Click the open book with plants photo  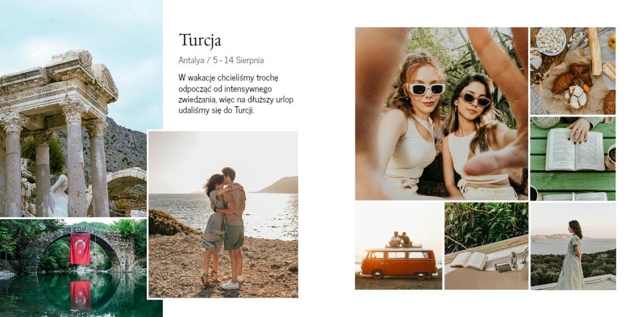[x=486, y=246]
